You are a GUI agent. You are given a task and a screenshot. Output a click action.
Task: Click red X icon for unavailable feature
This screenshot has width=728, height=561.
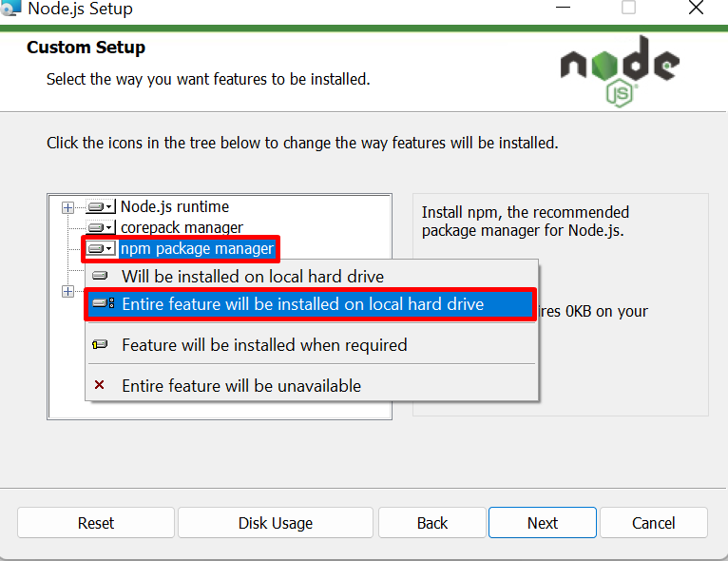100,385
